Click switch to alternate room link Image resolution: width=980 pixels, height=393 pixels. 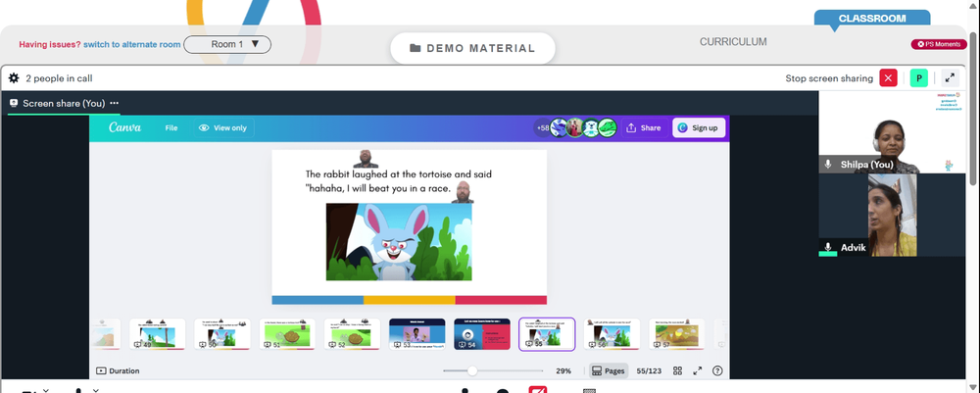point(132,44)
